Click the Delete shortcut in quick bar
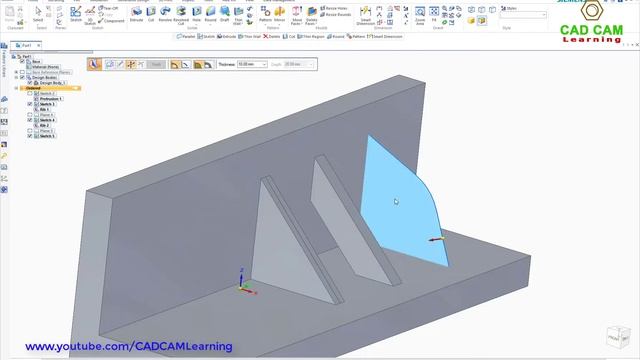640x360 pixels. (x=271, y=36)
